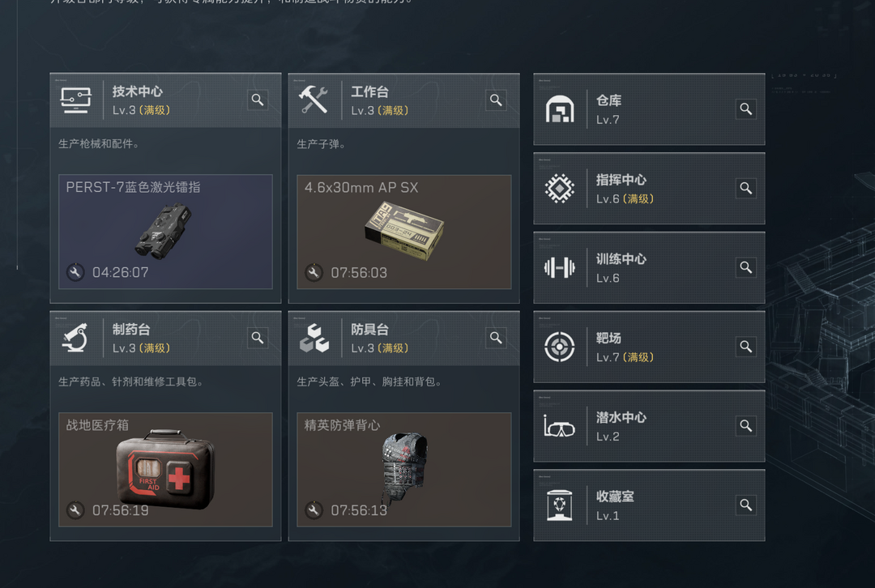Click the 仓库 warehouse icon
875x588 pixels.
click(560, 109)
